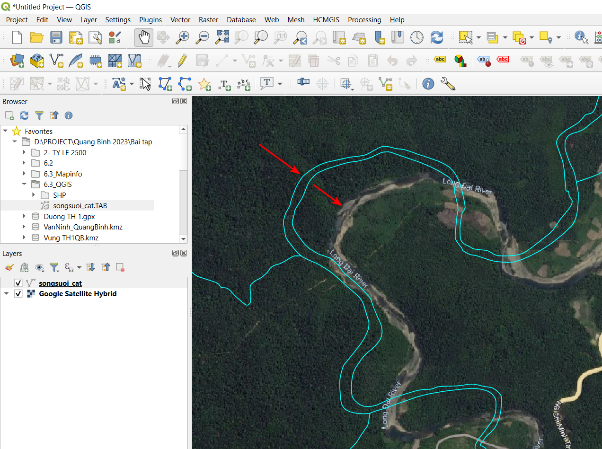Open the Raster menu
The image size is (602, 449).
pos(208,20)
